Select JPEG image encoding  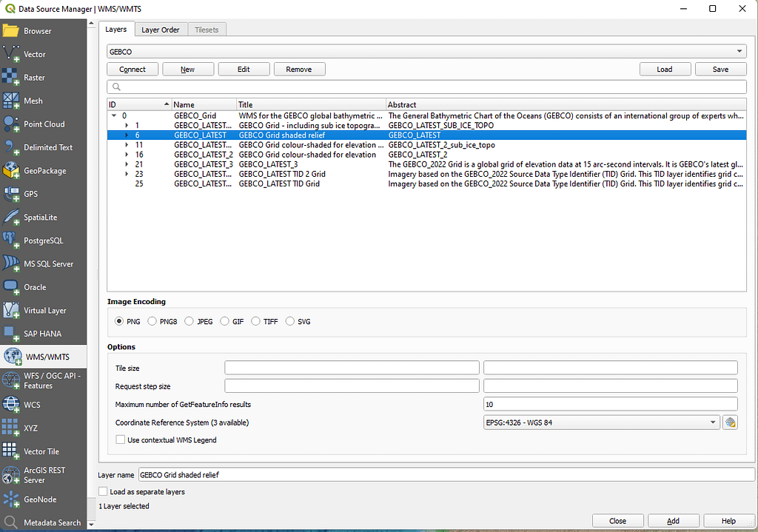pyautogui.click(x=189, y=322)
